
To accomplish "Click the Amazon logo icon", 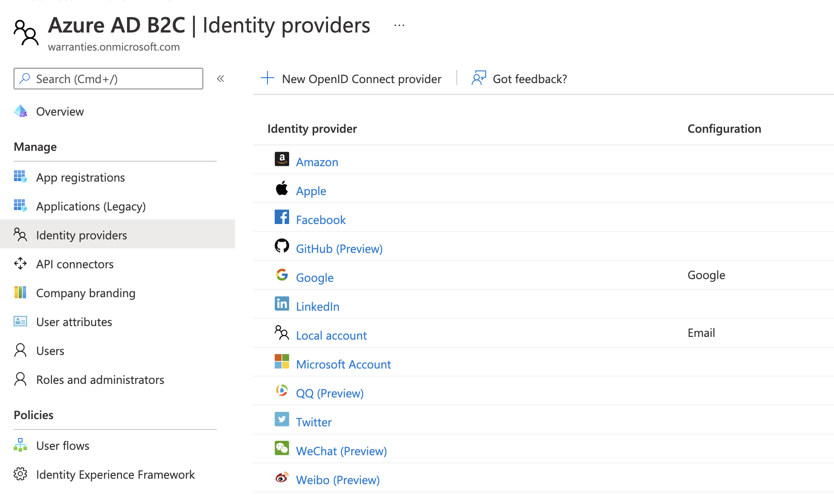I will click(282, 159).
